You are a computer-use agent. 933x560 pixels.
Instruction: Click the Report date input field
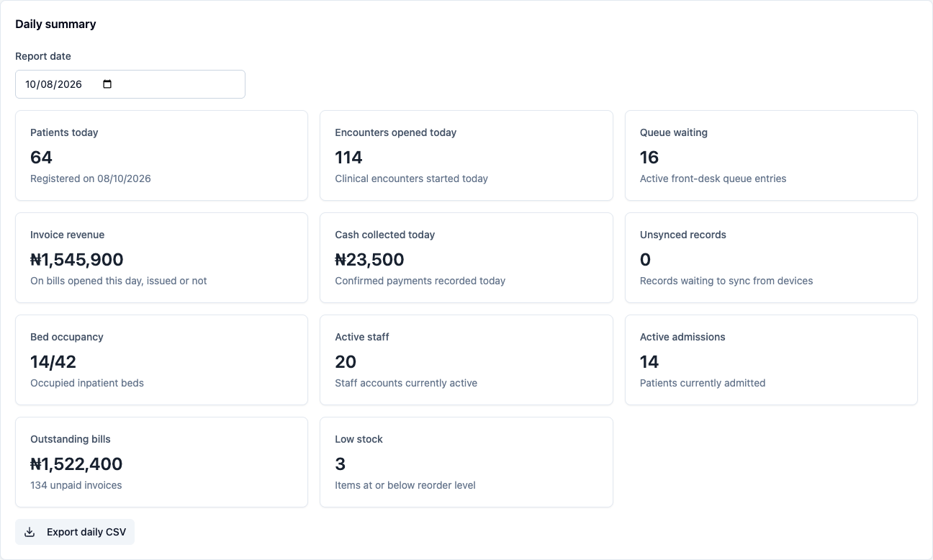point(130,84)
